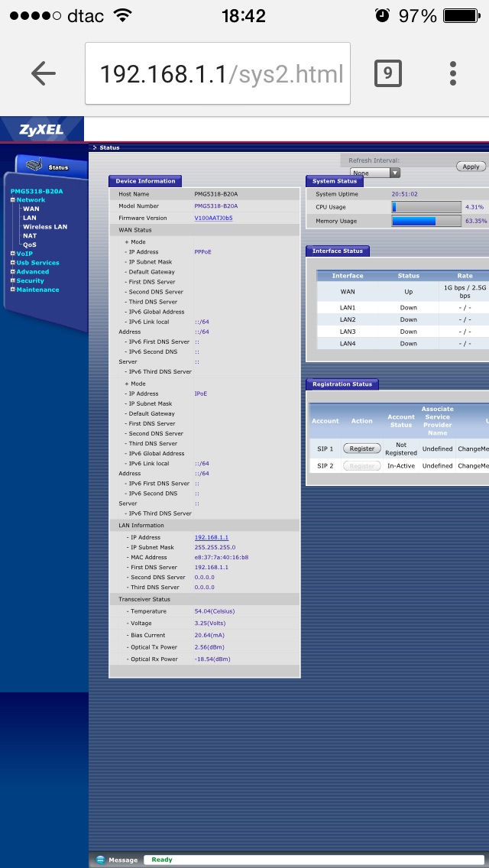Click the router Status icon in sidebar

[x=34, y=165]
